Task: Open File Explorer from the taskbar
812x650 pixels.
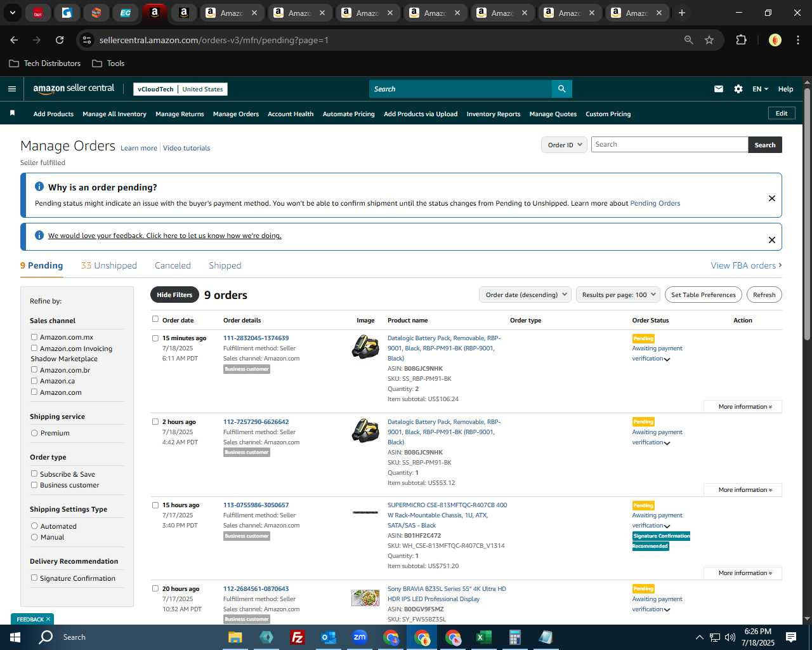Action: (x=235, y=637)
